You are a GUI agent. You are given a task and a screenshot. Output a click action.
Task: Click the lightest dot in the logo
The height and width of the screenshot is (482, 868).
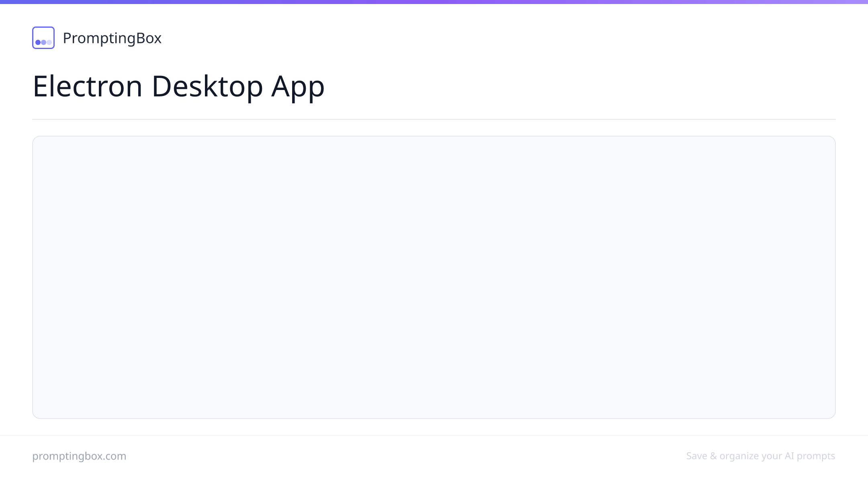pyautogui.click(x=49, y=42)
